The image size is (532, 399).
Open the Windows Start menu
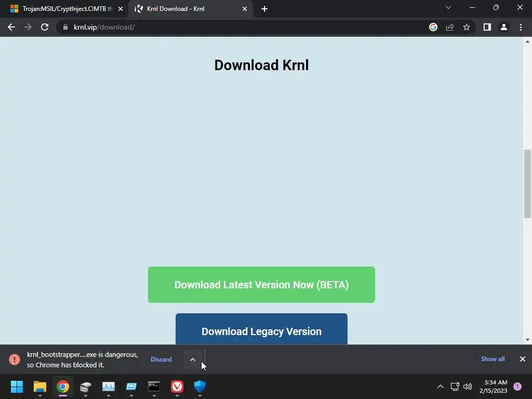tap(17, 387)
